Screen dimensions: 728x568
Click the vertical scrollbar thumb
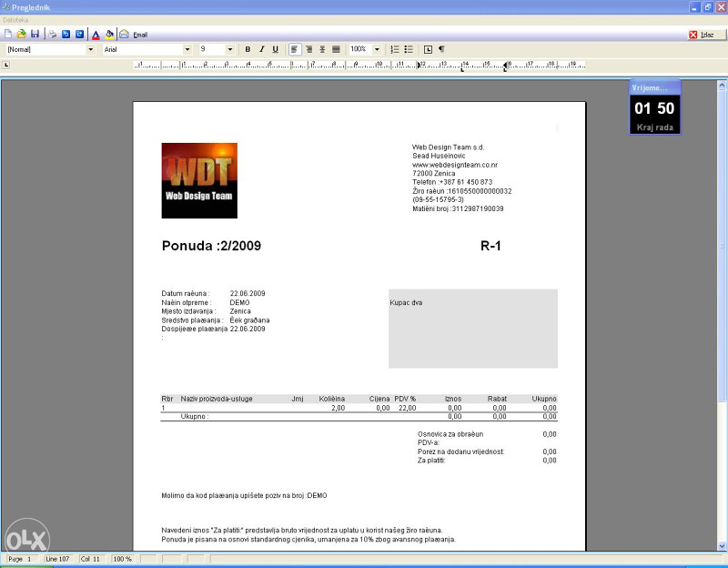[722, 246]
